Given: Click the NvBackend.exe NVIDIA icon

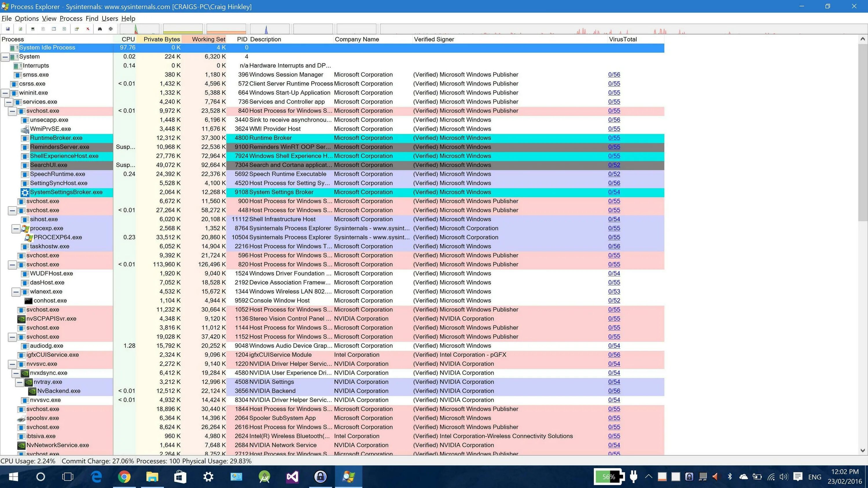Looking at the screenshot, I should pos(32,391).
